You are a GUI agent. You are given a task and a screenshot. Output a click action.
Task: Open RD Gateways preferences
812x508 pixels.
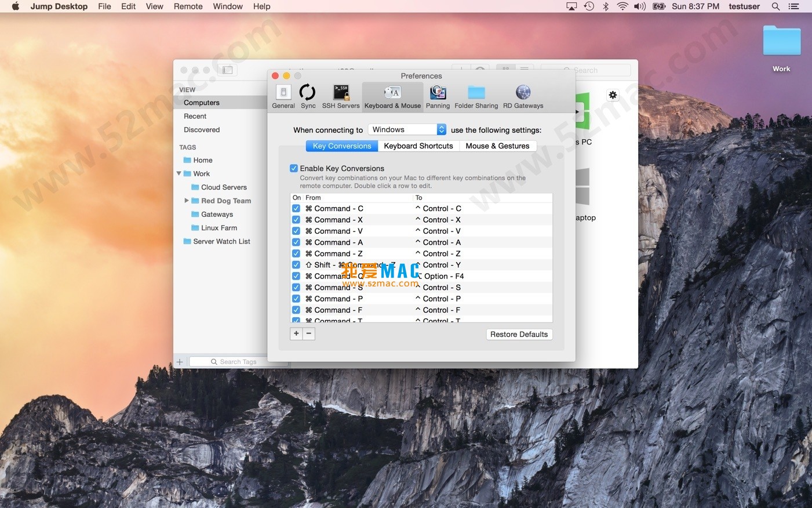[x=523, y=96]
